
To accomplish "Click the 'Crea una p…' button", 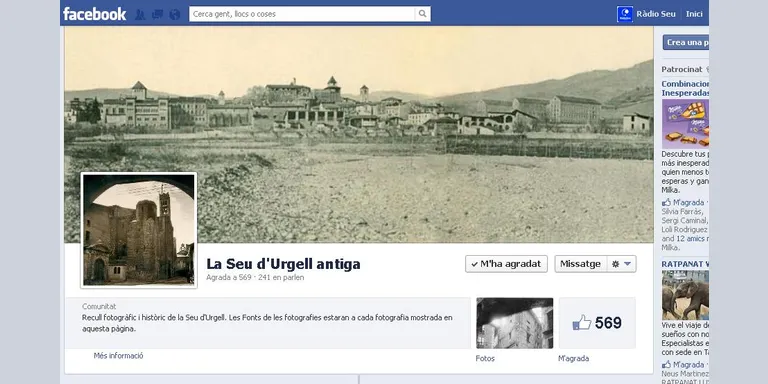I will 686,42.
